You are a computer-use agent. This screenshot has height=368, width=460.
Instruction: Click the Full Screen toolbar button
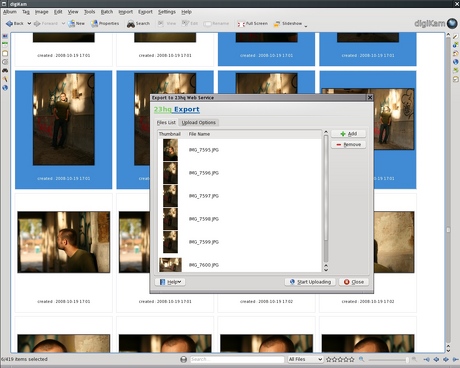(253, 24)
